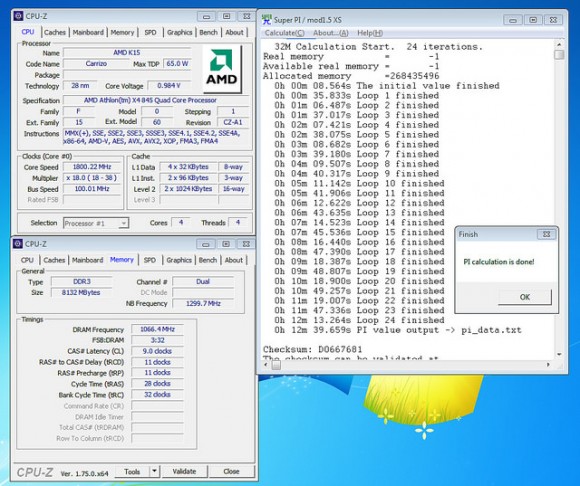Open the About menu in Super PI
This screenshot has height=486, width=580.
coord(331,33)
